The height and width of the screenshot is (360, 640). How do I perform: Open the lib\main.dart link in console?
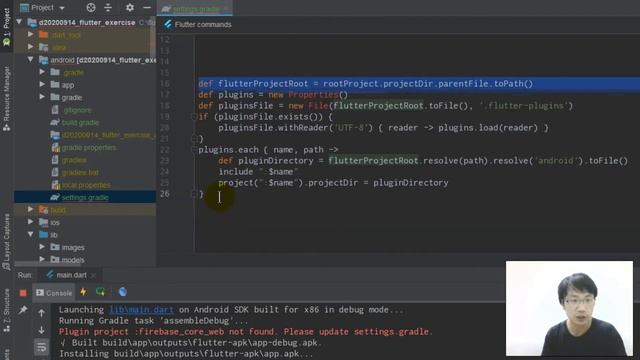141,310
